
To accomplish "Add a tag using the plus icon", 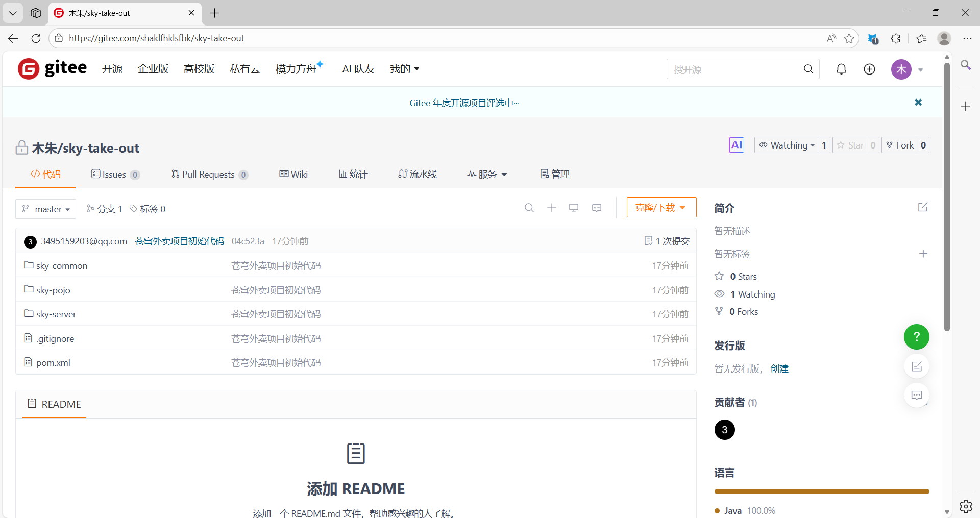I will tap(923, 254).
